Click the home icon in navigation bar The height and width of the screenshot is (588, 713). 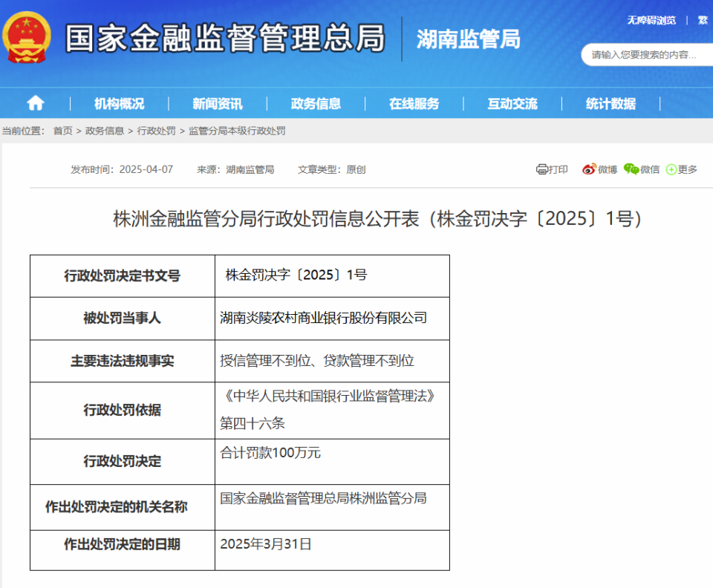[36, 103]
